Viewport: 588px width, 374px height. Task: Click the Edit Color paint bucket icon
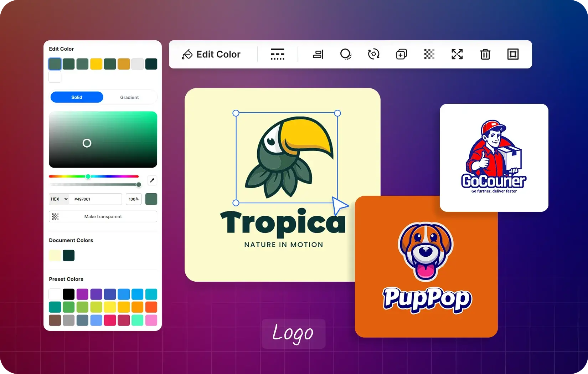pyautogui.click(x=187, y=54)
